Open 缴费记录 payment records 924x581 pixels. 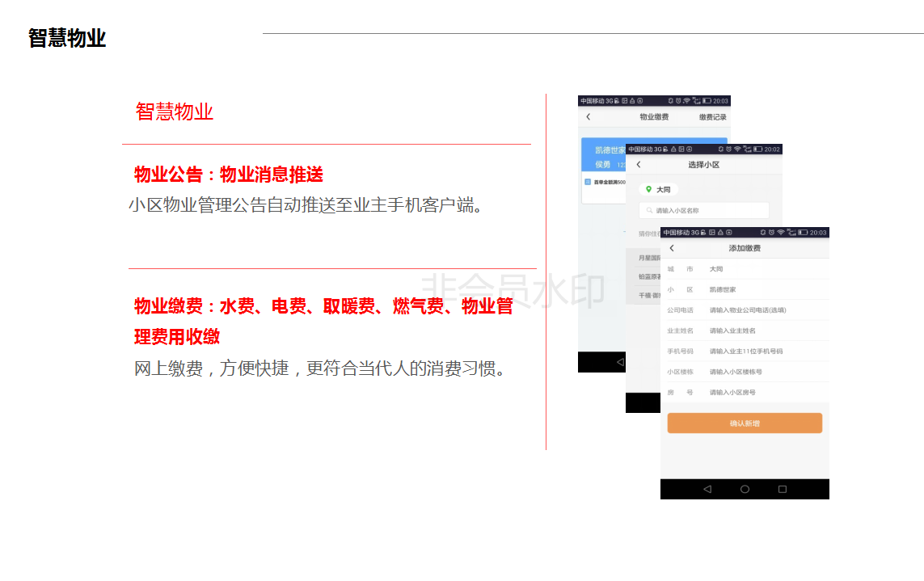click(x=712, y=117)
